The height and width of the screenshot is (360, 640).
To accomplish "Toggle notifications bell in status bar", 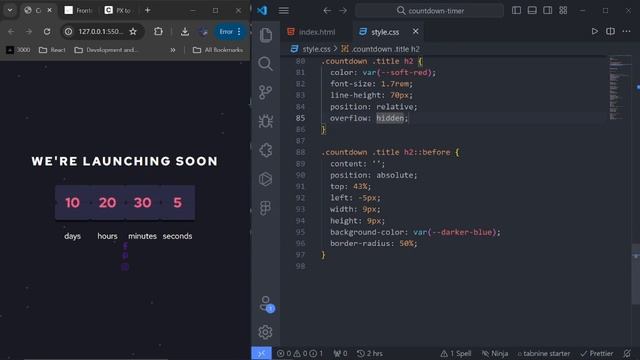I will point(627,353).
